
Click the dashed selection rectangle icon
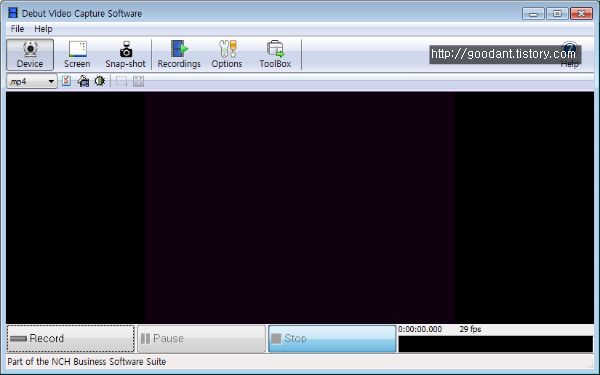(122, 81)
